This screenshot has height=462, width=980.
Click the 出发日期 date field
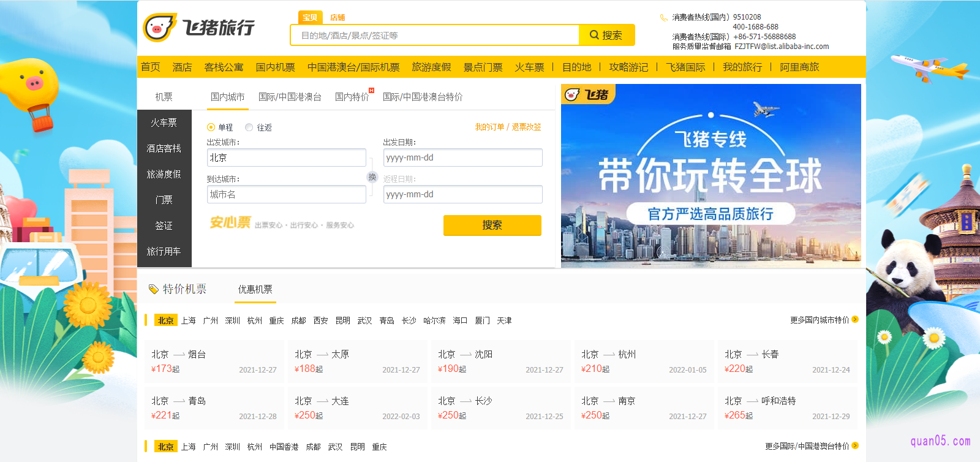[463, 157]
